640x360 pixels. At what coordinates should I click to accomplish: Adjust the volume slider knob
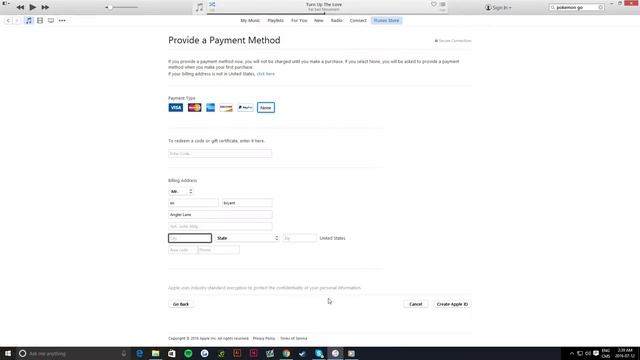coord(109,7)
